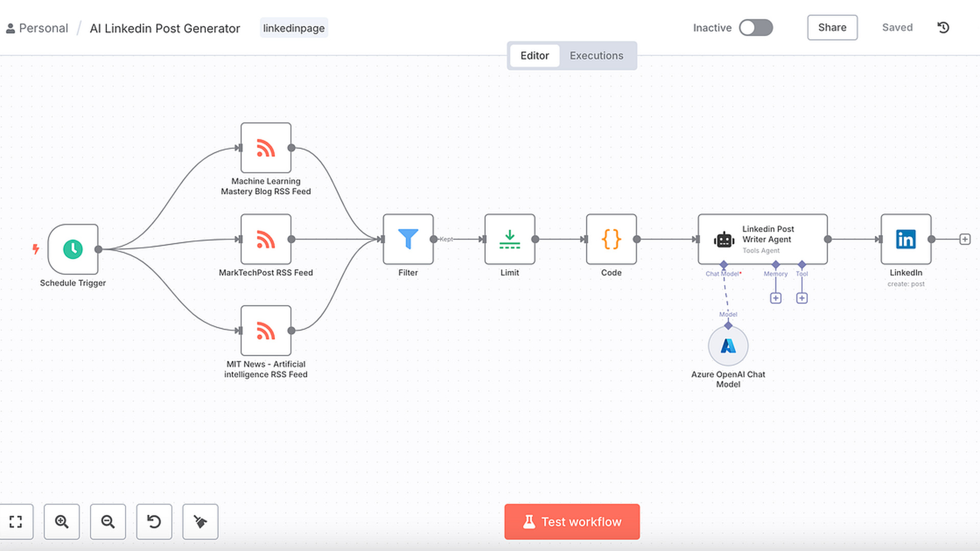The height and width of the screenshot is (551, 980).
Task: Switch to the Editor tab
Action: coord(534,56)
